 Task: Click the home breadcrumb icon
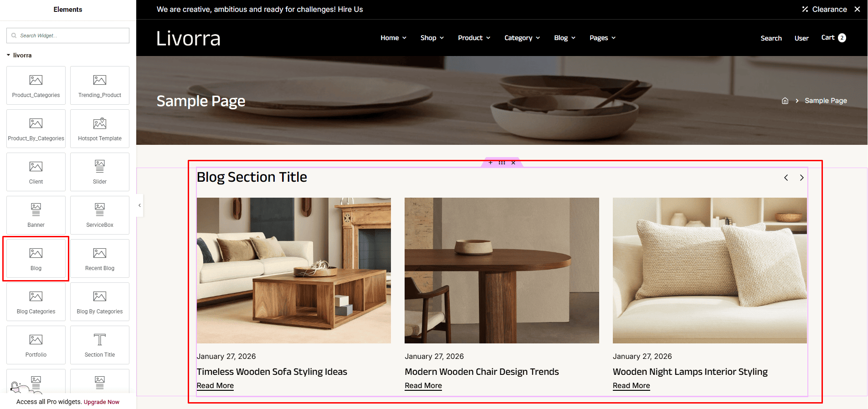tap(785, 101)
